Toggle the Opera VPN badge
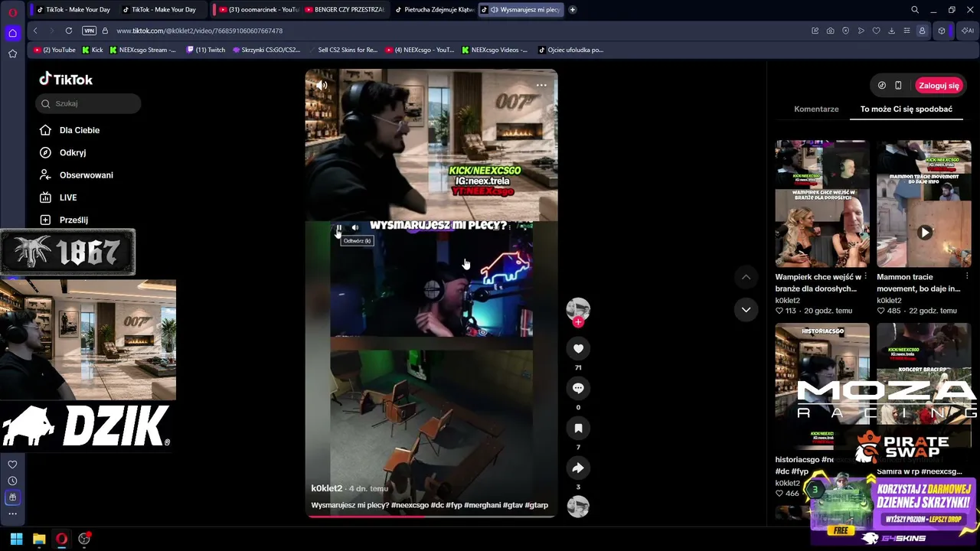 (x=89, y=31)
